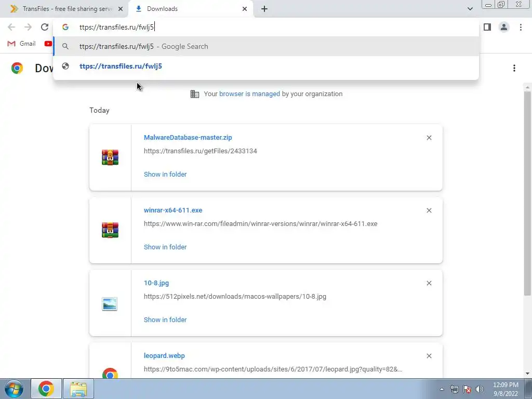Show MalwareDatabase-master.zip in folder
The image size is (532, 399).
165,175
